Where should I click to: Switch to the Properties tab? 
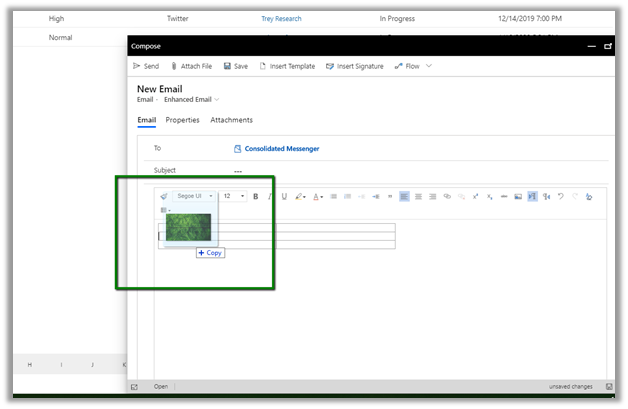point(182,120)
